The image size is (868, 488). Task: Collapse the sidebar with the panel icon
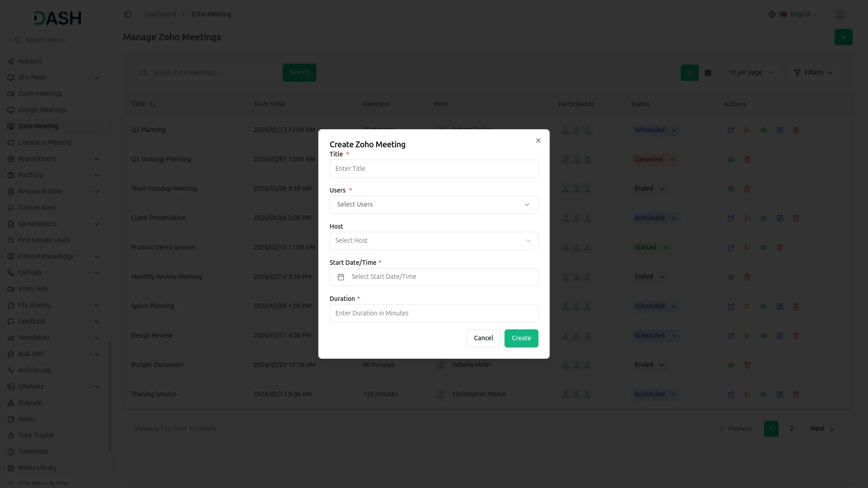127,14
